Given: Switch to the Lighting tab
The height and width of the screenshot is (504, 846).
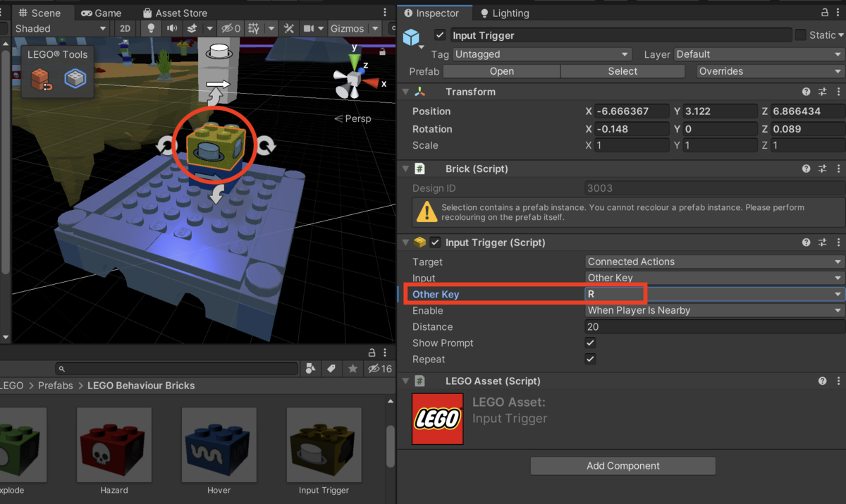Looking at the screenshot, I should [504, 13].
